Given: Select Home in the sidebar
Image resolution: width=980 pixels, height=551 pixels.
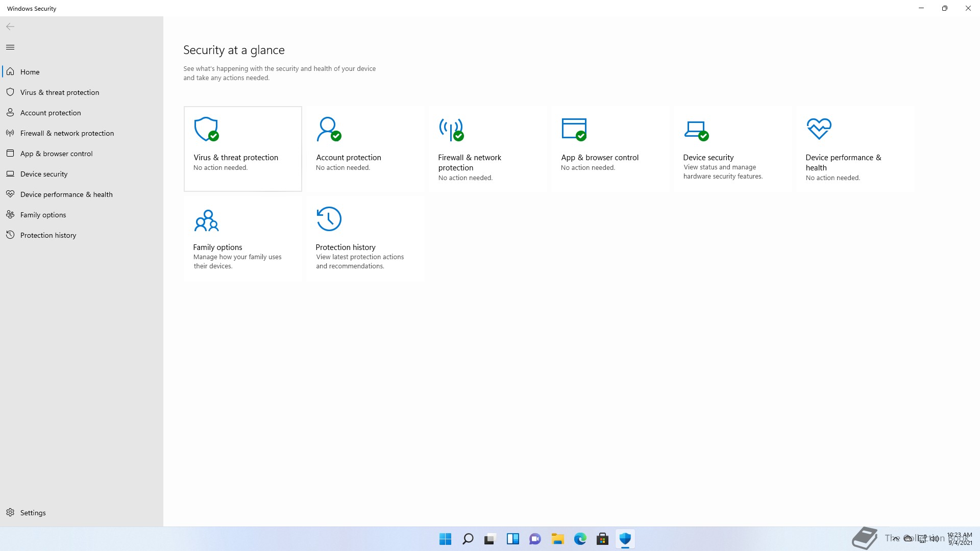Looking at the screenshot, I should (x=82, y=72).
